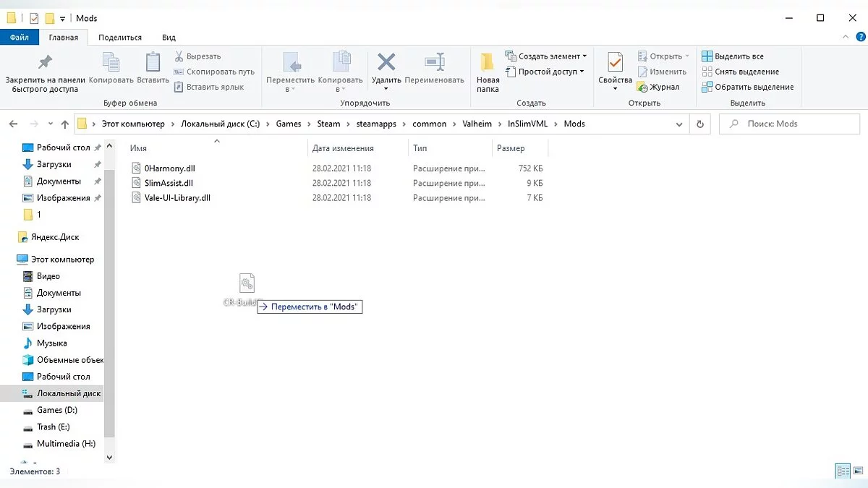Open Переместить в dropdown
Image resolution: width=868 pixels, height=488 pixels.
point(291,73)
